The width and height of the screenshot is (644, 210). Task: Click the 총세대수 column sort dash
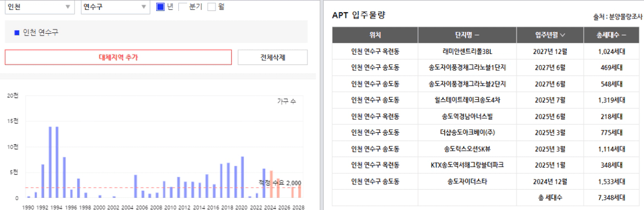624,35
